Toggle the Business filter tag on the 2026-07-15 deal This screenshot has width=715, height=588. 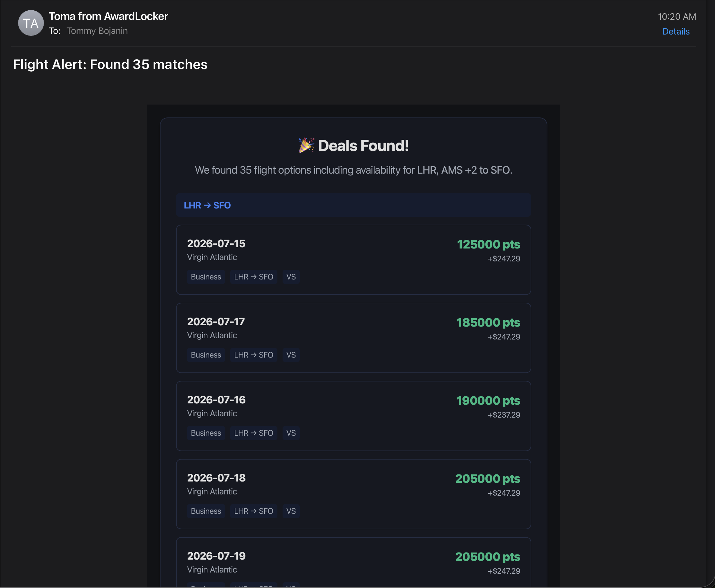(206, 277)
